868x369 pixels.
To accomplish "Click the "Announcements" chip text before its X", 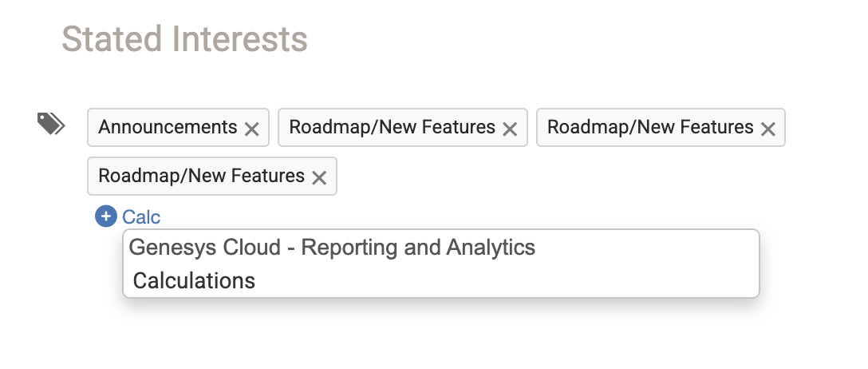I will pos(168,128).
